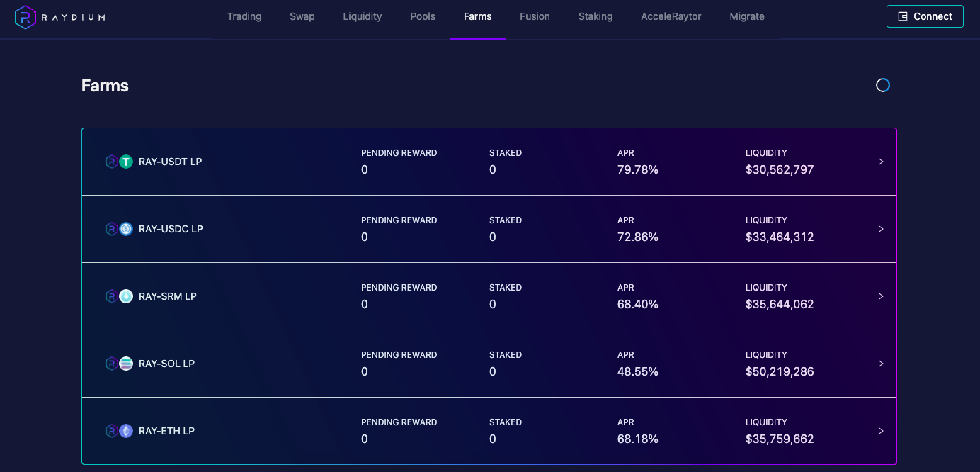The height and width of the screenshot is (472, 980).
Task: Click LIQUIDITY label in RAY-SOL row
Action: (766, 355)
